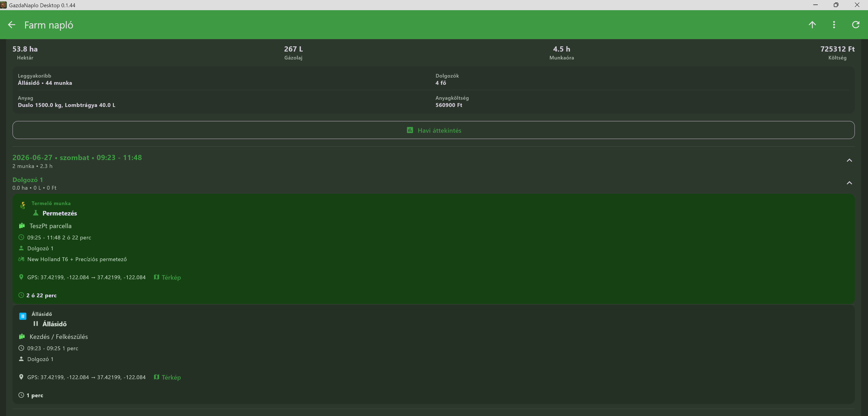Screen dimensions: 868x416
Task: Click the Dolgozók 4 fő value
Action: (x=441, y=83)
